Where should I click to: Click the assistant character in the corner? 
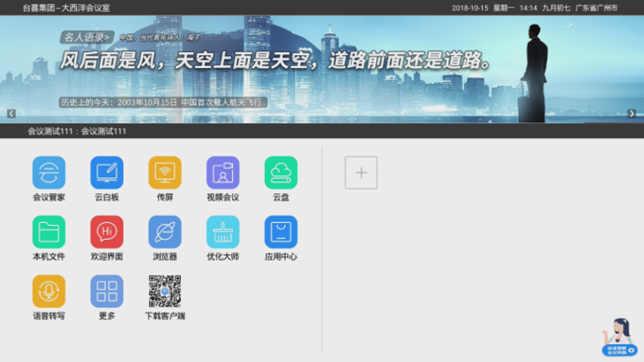[x=620, y=337]
